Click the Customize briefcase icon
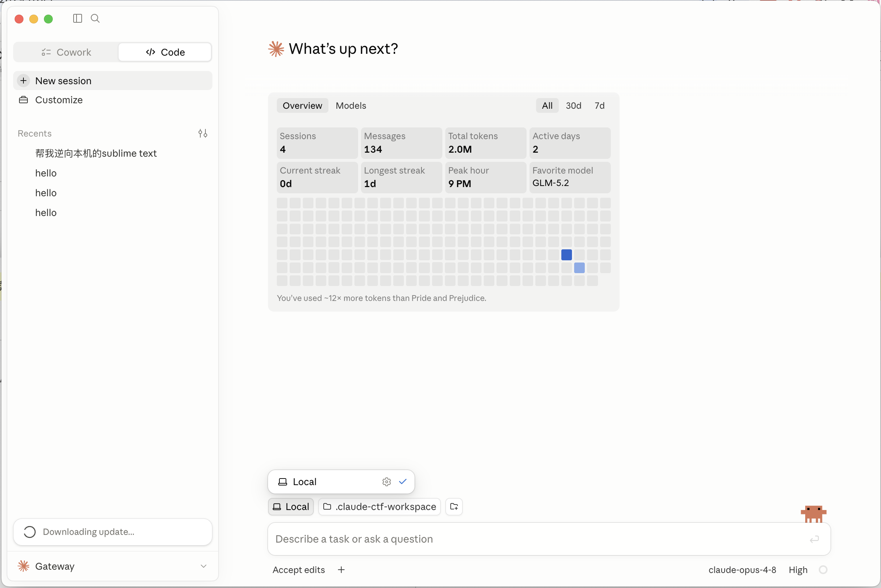This screenshot has width=881, height=588. tap(23, 100)
